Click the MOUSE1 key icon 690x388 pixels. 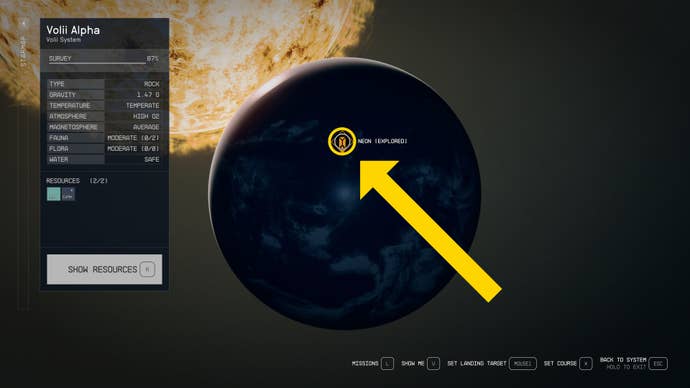pos(523,363)
